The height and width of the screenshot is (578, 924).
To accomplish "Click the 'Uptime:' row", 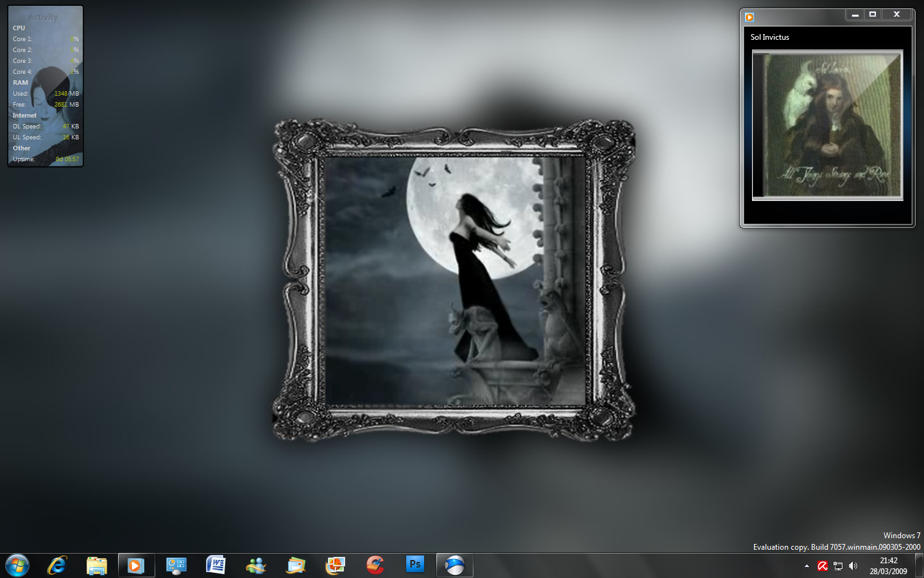I will [x=46, y=159].
